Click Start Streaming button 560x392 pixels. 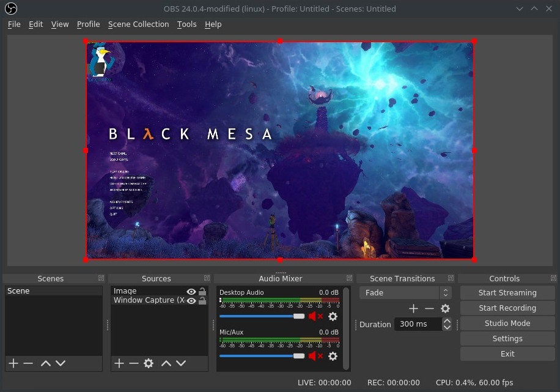(x=507, y=293)
